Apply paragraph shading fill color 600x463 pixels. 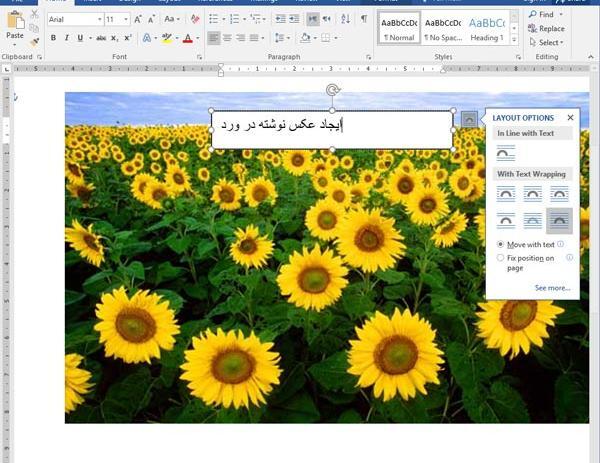pos(305,38)
